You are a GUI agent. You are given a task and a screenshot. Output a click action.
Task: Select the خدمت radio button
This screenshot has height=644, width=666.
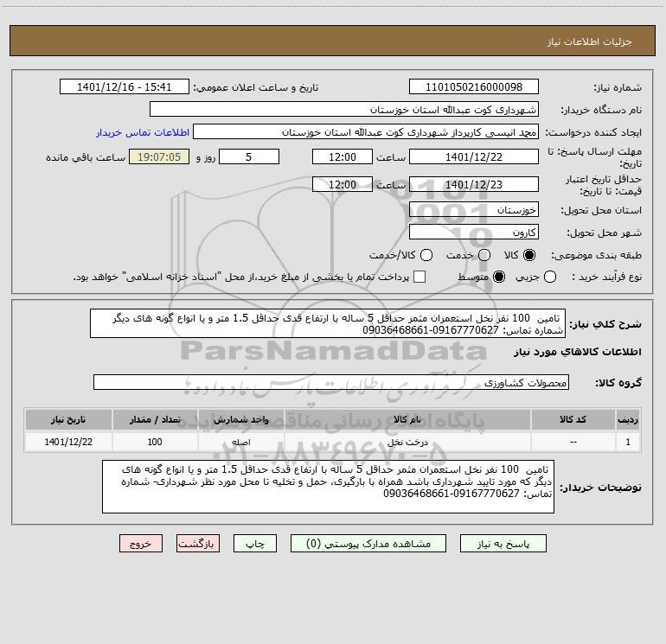point(484,255)
